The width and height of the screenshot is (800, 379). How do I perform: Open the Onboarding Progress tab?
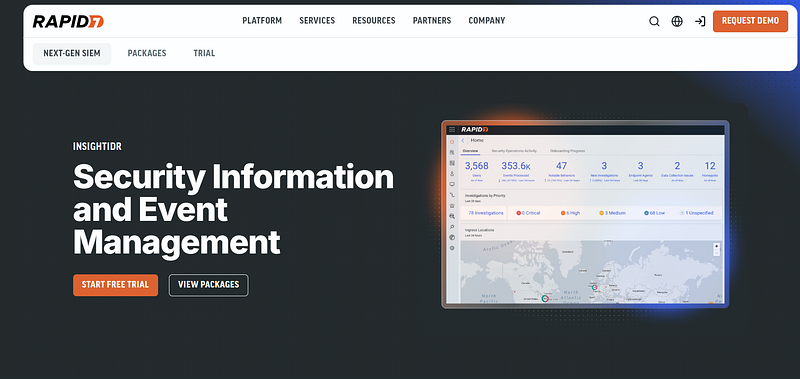[x=567, y=151]
